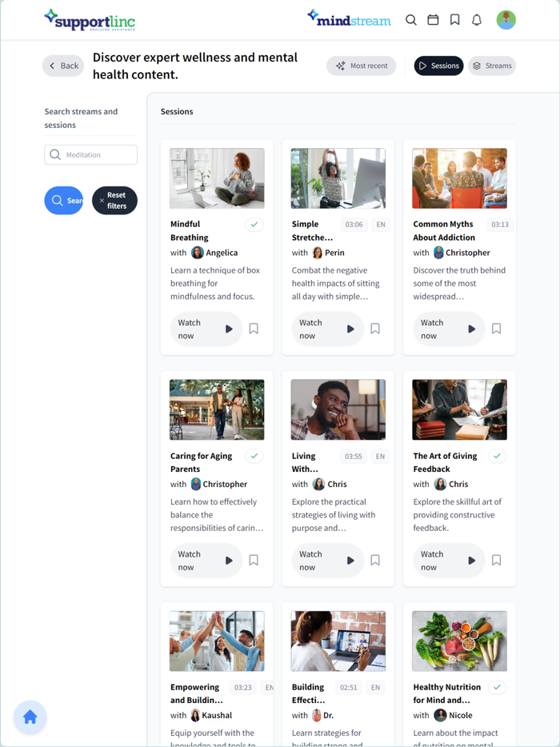Click the 03:23 duration on Empowering card

click(243, 688)
